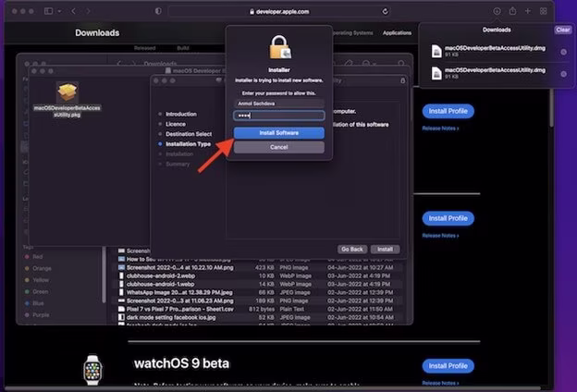The height and width of the screenshot is (392, 577).
Task: Click the Finder search magnifier icon
Action: coord(401,64)
